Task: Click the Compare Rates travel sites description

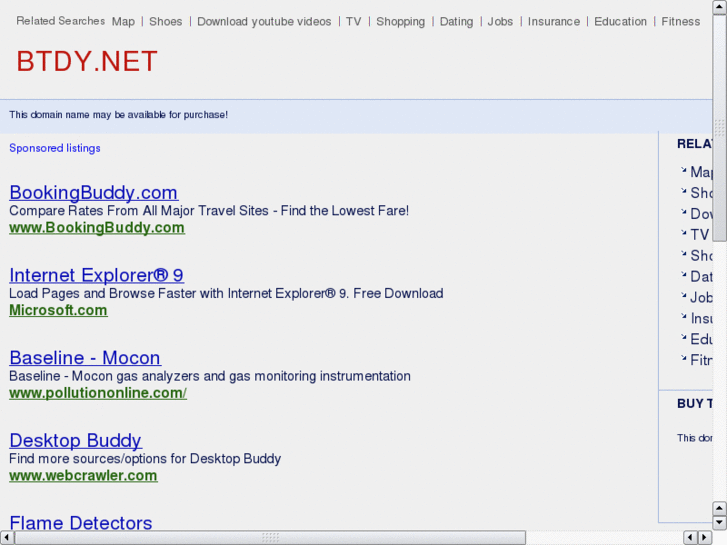Action: [x=209, y=211]
